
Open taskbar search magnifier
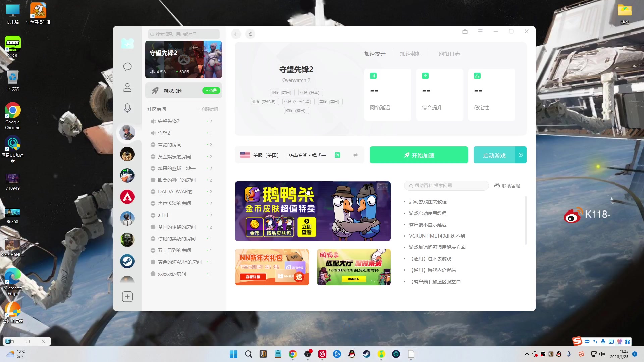[249, 354]
